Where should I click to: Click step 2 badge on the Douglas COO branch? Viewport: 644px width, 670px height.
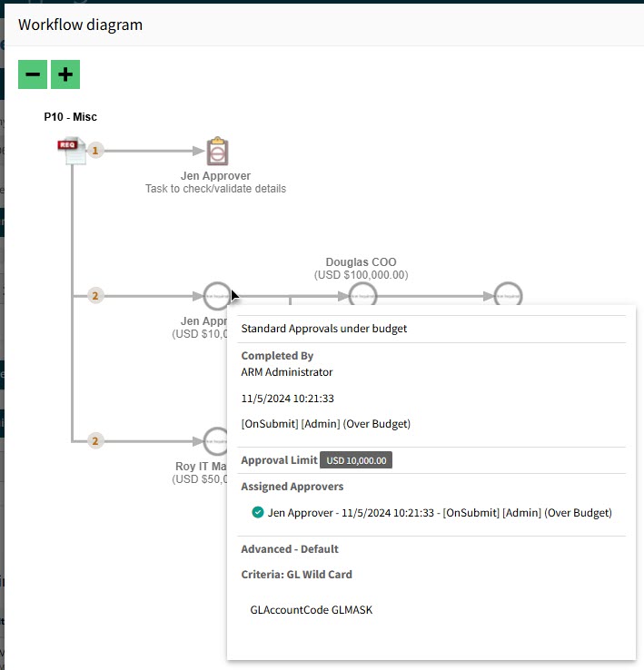[x=96, y=295]
